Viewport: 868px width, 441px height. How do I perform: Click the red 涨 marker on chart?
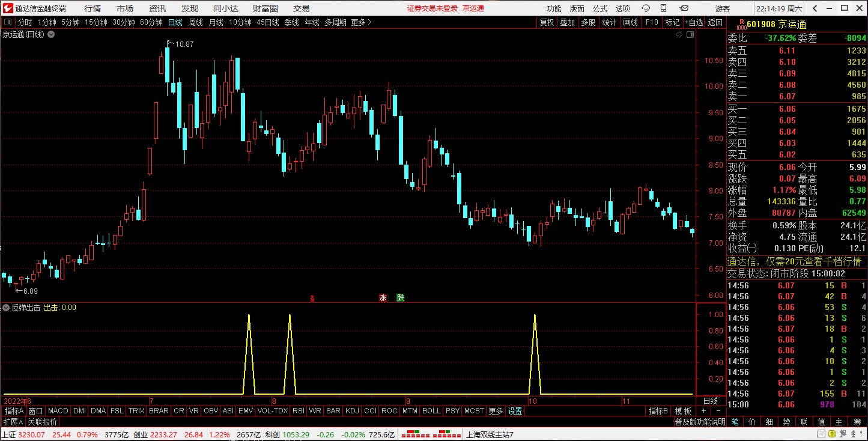tap(383, 298)
